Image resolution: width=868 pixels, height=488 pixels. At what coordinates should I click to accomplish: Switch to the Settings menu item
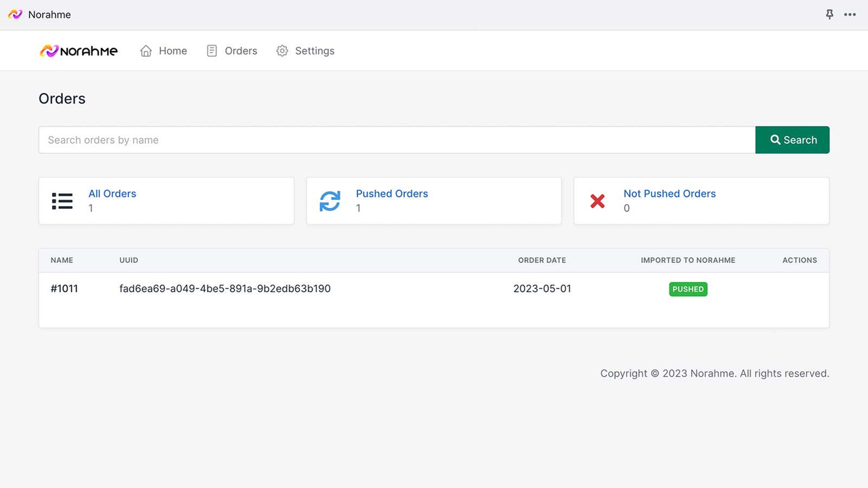(x=314, y=50)
